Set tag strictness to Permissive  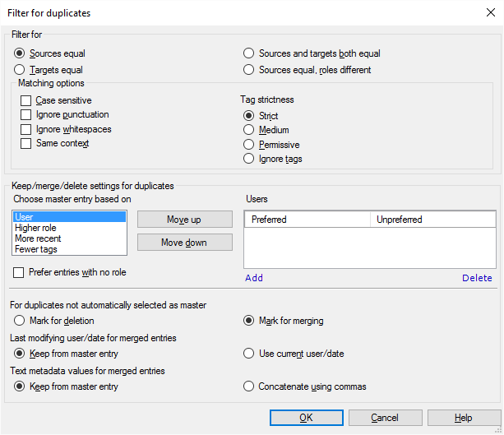(x=249, y=145)
